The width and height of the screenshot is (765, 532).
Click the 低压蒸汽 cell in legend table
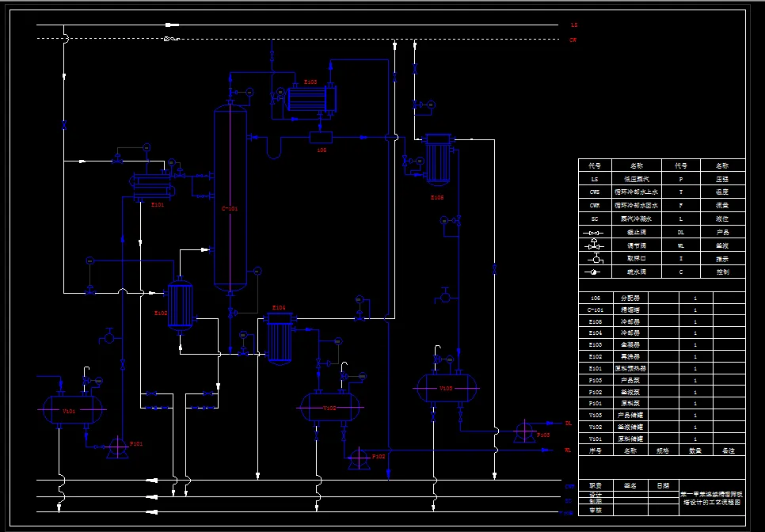(637, 179)
